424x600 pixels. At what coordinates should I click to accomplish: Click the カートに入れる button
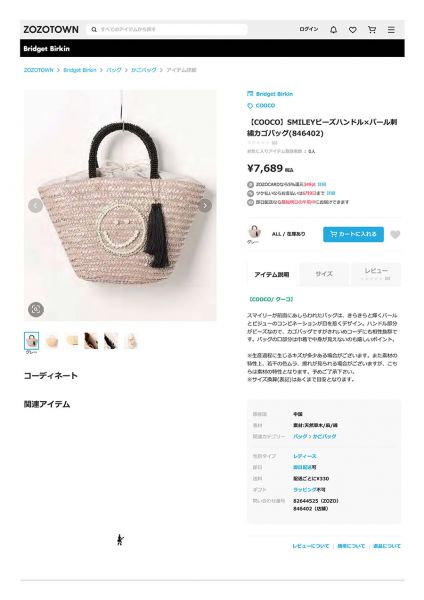(353, 234)
